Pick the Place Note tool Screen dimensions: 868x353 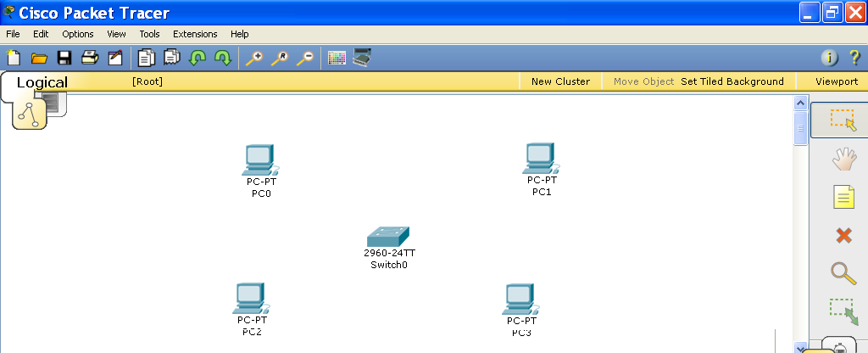coord(843,197)
